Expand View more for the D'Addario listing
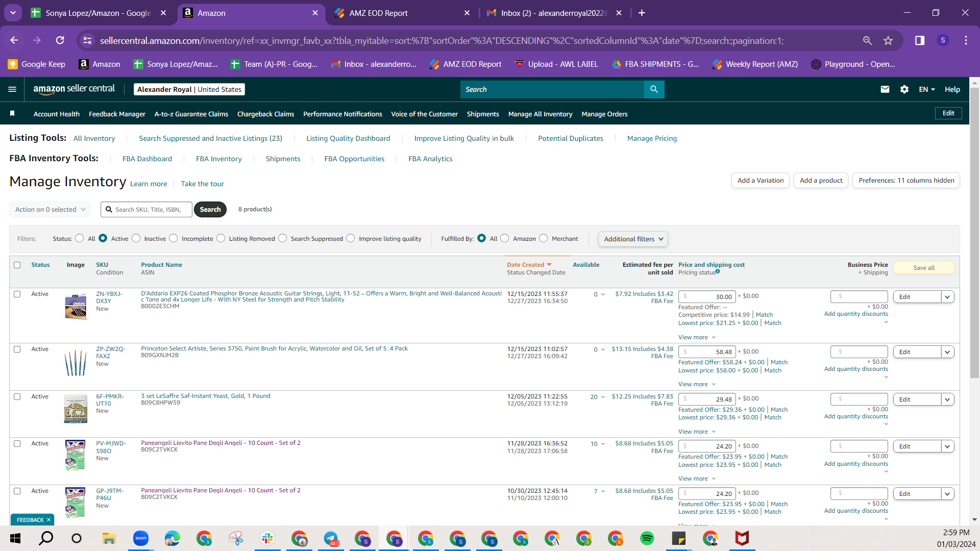The width and height of the screenshot is (980, 551). click(x=697, y=337)
